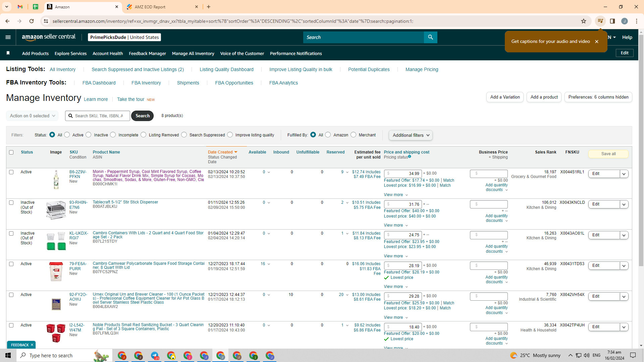Open the weather widget in the taskbar

pyautogui.click(x=535, y=355)
